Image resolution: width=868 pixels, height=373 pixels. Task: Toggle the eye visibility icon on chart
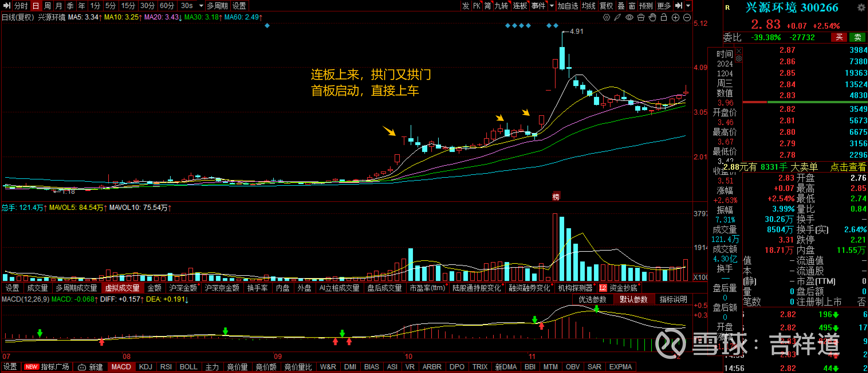(x=629, y=17)
